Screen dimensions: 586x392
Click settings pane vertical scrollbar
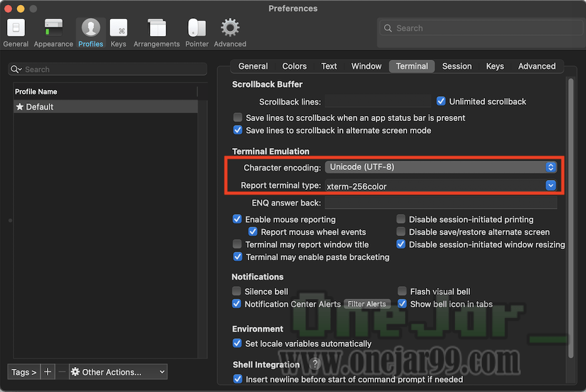[x=571, y=218]
